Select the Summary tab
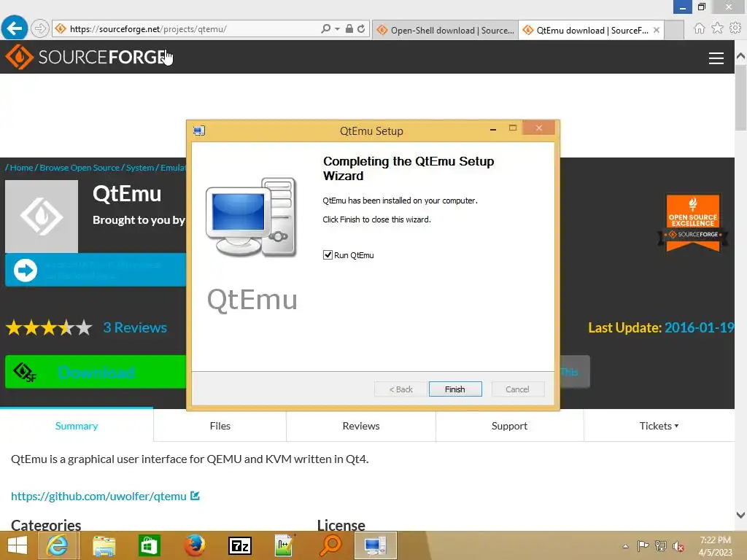Viewport: 747px width, 560px height. (77, 426)
